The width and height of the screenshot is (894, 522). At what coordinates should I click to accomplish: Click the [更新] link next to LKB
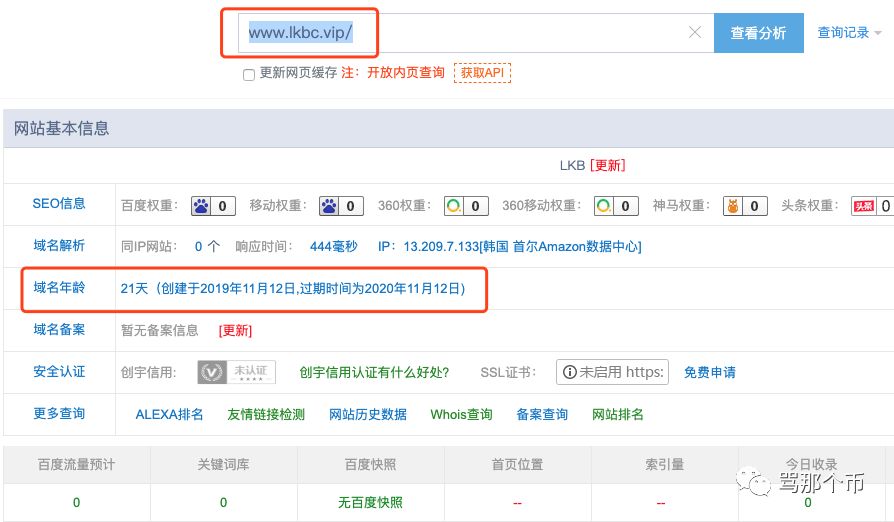pyautogui.click(x=608, y=165)
